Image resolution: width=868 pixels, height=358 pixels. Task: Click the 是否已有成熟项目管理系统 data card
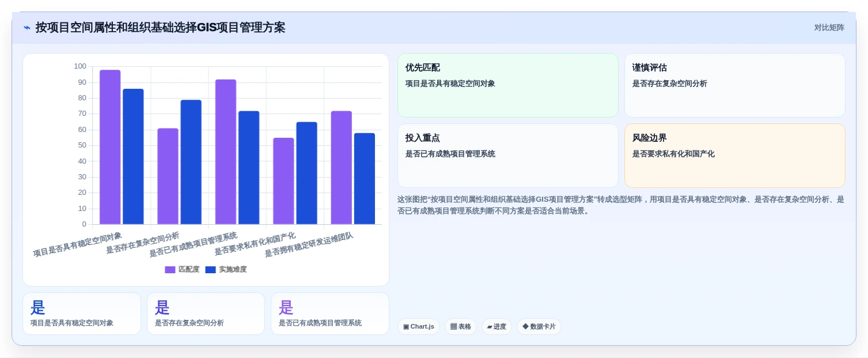tap(330, 314)
